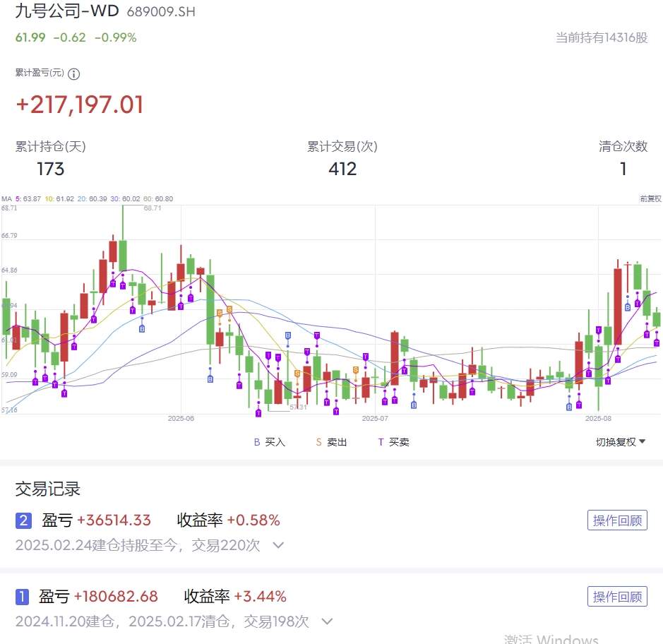Open 操作回顾 for record 1
Image resolution: width=663 pixels, height=644 pixels.
pyautogui.click(x=617, y=596)
